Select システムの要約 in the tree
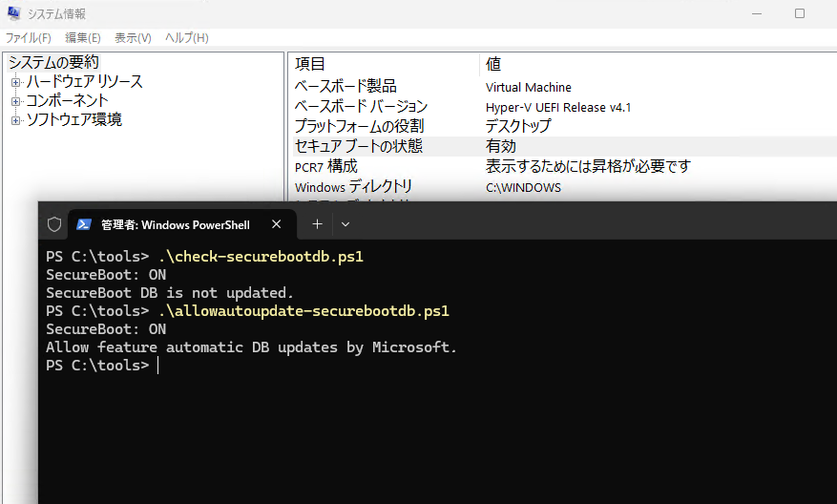Image resolution: width=837 pixels, height=504 pixels. click(53, 62)
